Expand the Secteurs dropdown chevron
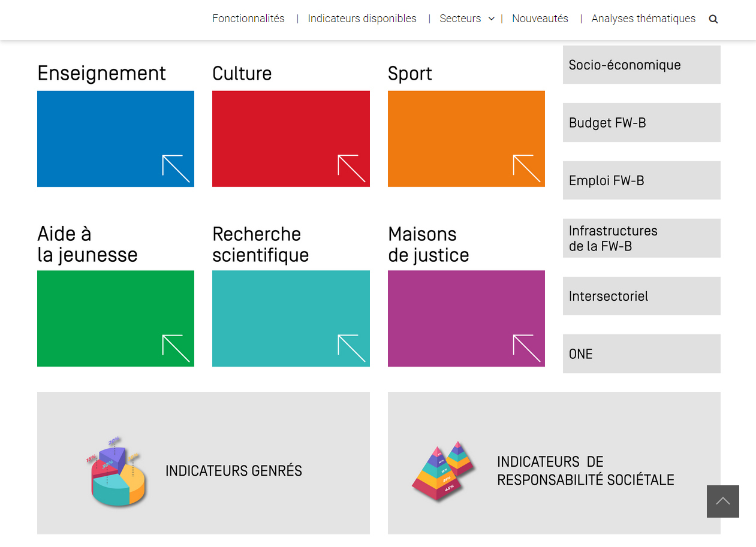This screenshot has width=756, height=547. coord(492,19)
